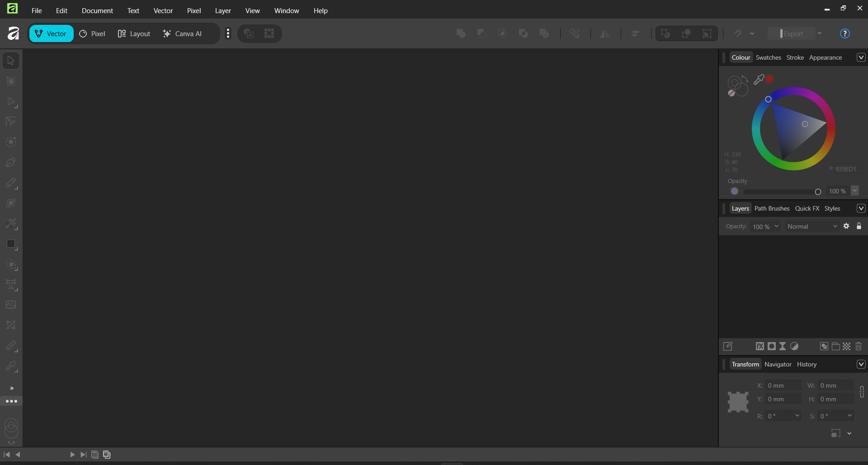Open the Normal blend mode dropdown
Screen dimensions: 868x465
click(x=812, y=226)
